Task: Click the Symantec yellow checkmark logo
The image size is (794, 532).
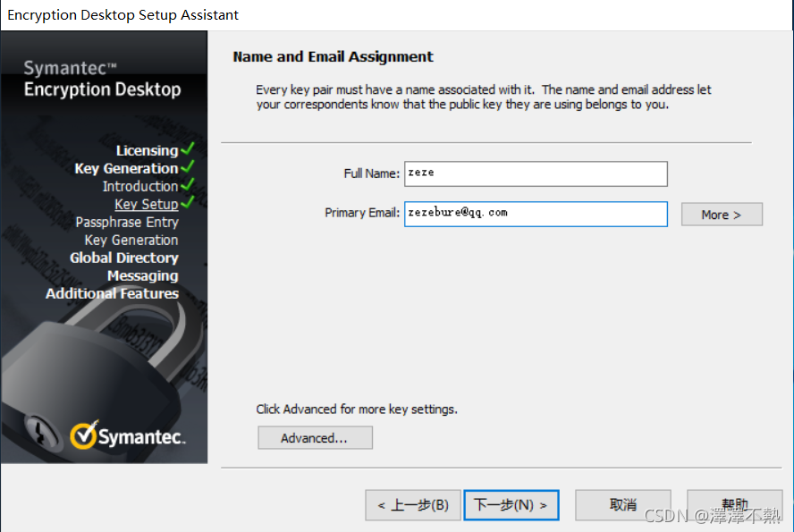Action: pyautogui.click(x=83, y=435)
